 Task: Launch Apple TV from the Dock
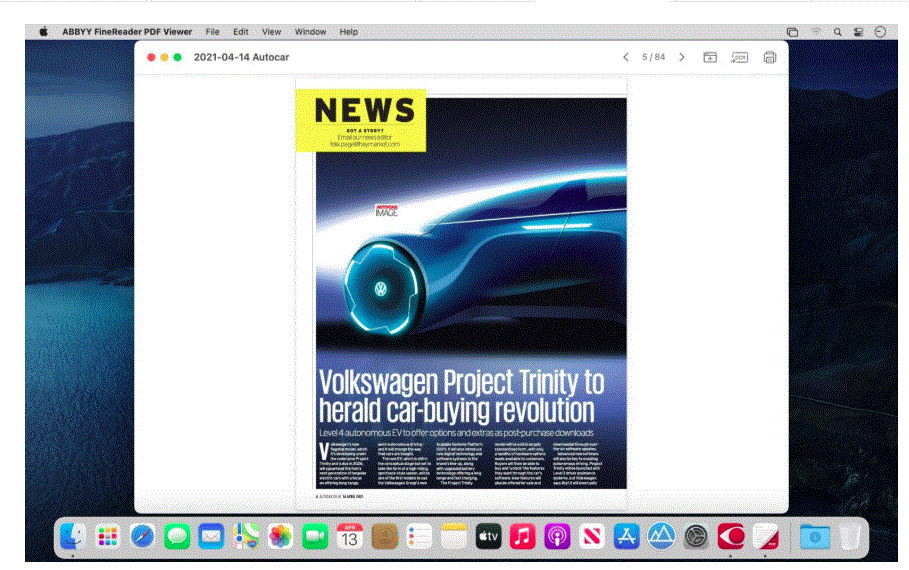[488, 536]
